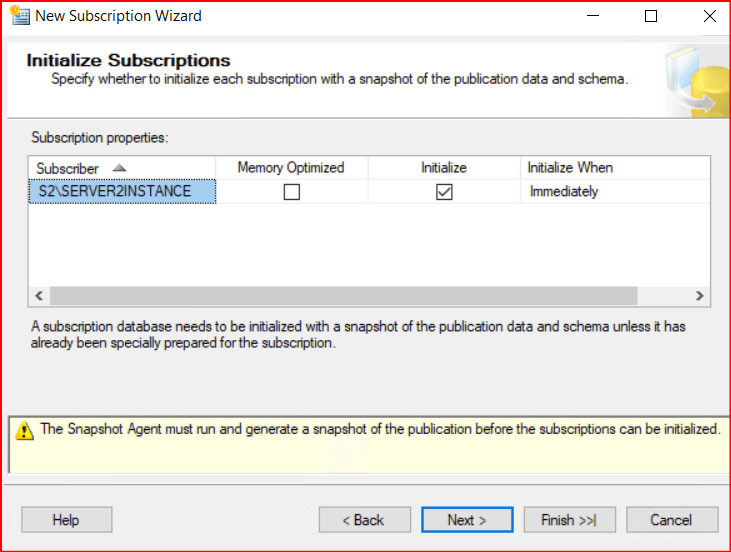This screenshot has width=731, height=552.
Task: Sort by the Subscriber column header
Action: point(68,168)
